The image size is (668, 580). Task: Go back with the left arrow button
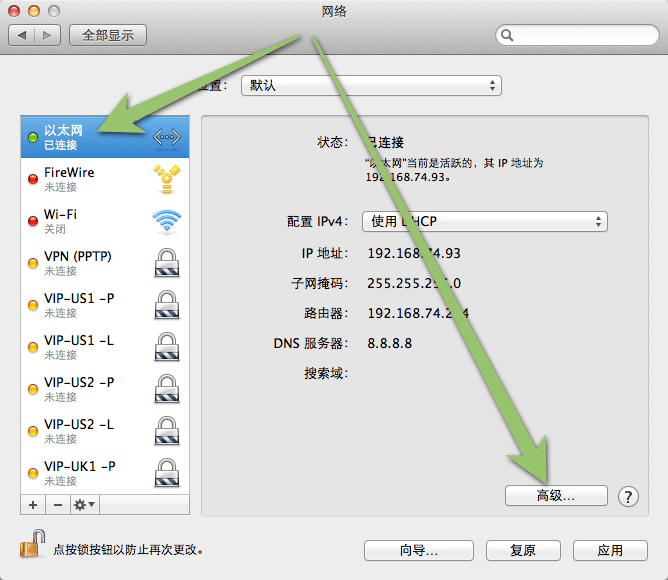pos(22,35)
